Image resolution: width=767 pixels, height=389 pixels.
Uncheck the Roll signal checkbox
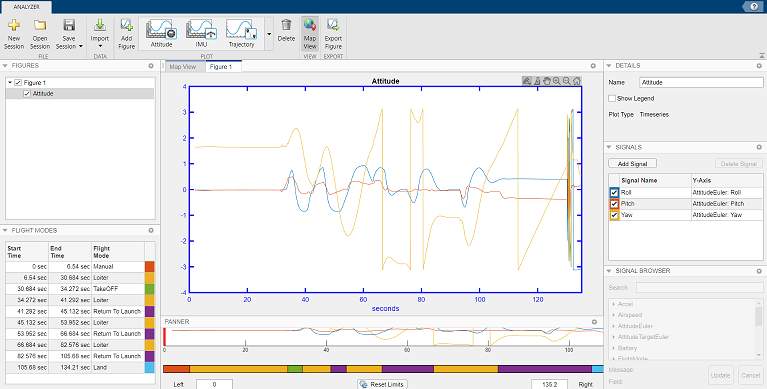pos(614,193)
